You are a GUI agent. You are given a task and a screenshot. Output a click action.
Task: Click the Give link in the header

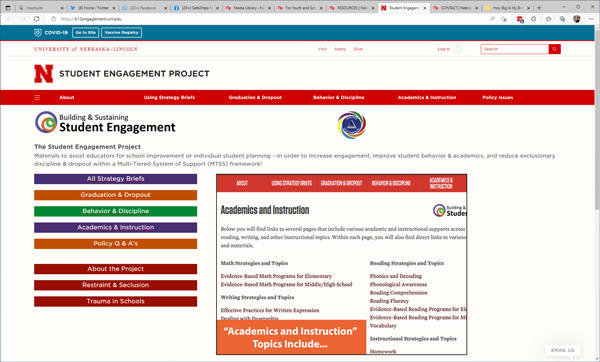click(x=358, y=49)
